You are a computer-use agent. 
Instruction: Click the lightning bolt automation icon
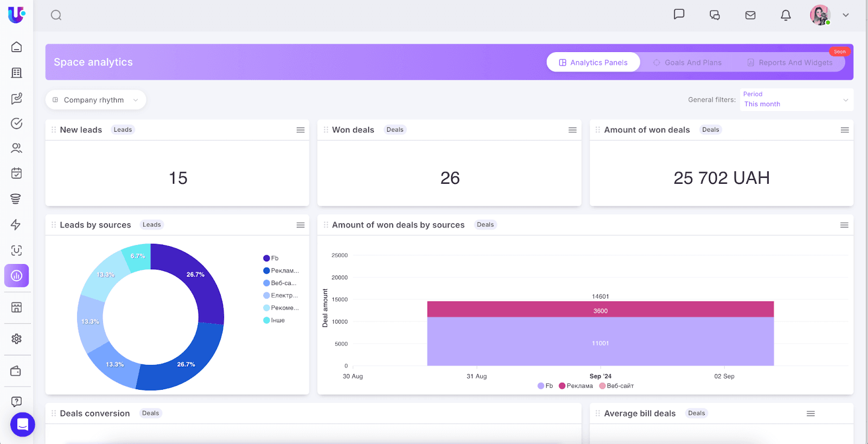pyautogui.click(x=16, y=224)
